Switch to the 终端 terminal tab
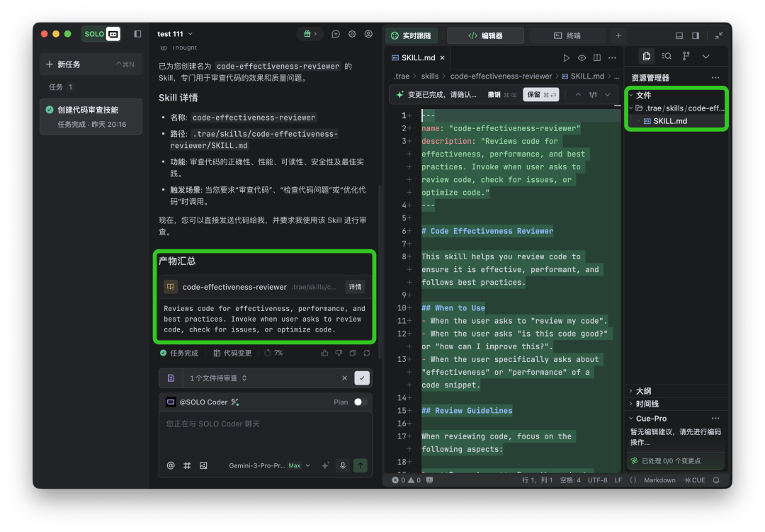 tap(567, 35)
